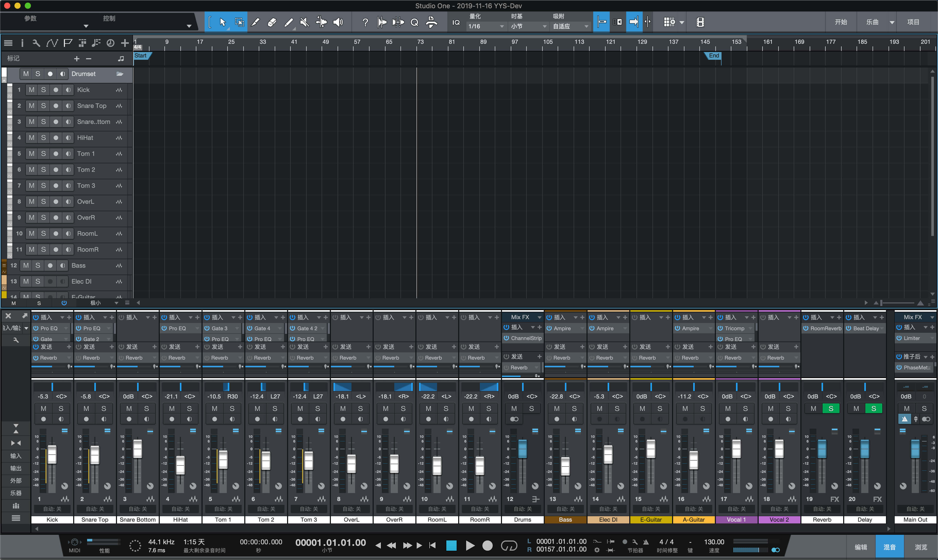
Task: Add tracks with the plus icon
Action: [124, 43]
